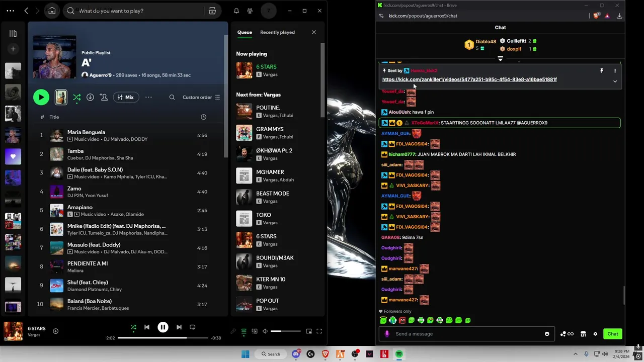Select BEAST MODE in the queue
Image resolution: width=644 pixels, height=362 pixels.
tap(276, 197)
